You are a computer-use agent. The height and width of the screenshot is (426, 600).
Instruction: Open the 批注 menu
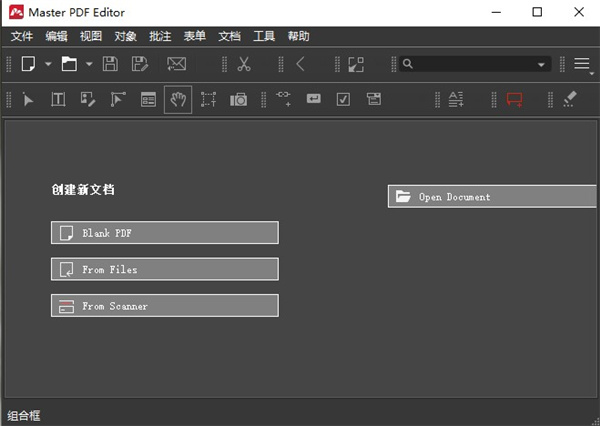[x=160, y=36]
